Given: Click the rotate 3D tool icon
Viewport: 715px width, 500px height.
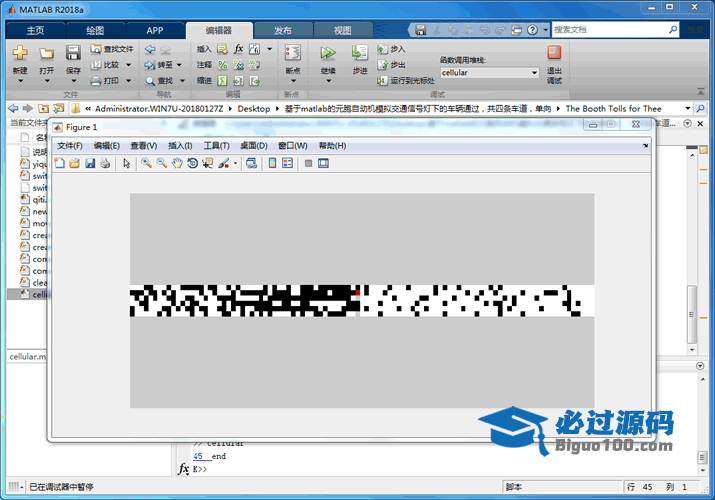Looking at the screenshot, I should [192, 163].
